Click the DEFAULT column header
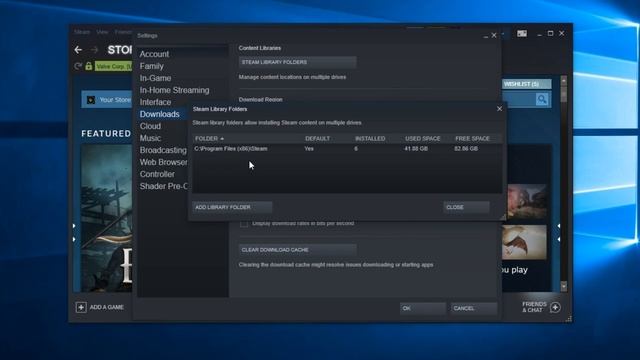The image size is (640, 360). pos(317,138)
